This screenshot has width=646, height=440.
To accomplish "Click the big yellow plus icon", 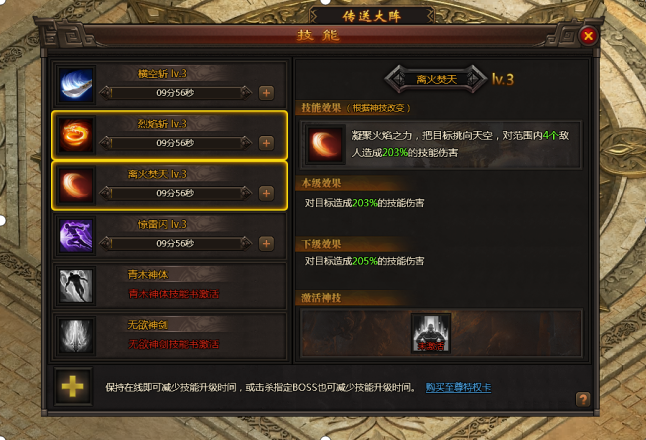I will point(73,387).
